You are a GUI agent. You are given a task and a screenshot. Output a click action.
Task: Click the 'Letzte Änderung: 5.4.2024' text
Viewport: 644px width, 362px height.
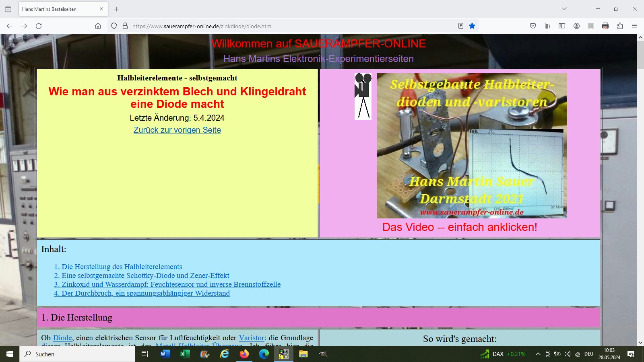point(177,118)
